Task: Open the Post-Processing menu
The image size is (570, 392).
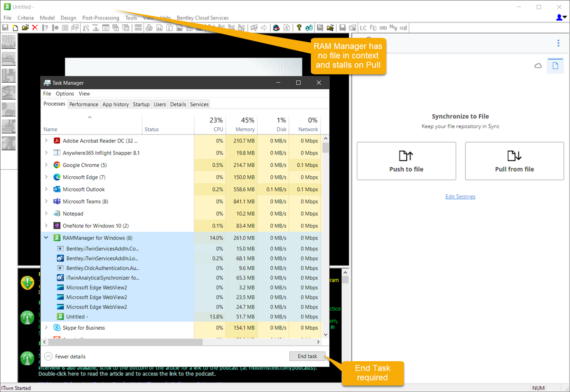Action: click(101, 18)
